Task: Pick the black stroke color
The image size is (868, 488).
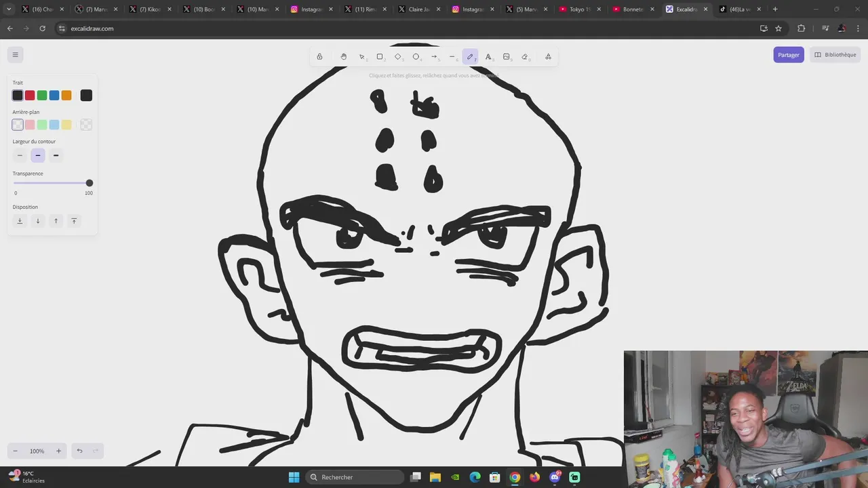Action: pos(18,96)
